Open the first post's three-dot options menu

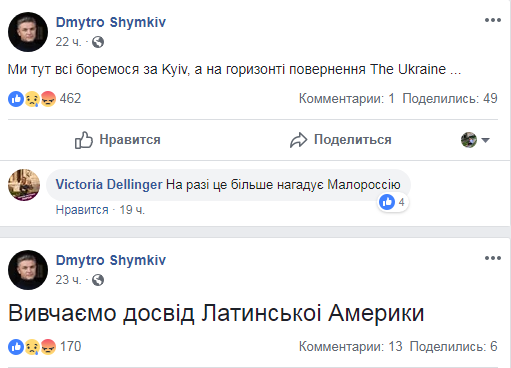[x=493, y=20]
